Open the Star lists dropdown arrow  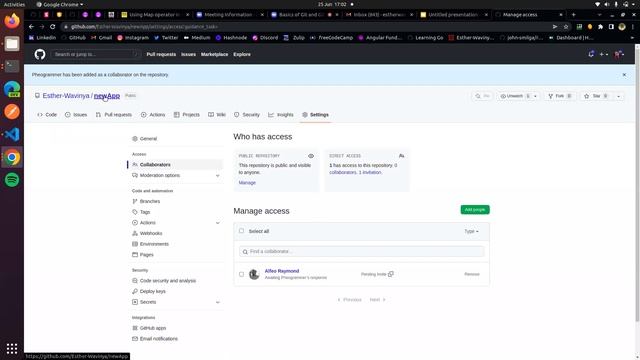618,96
